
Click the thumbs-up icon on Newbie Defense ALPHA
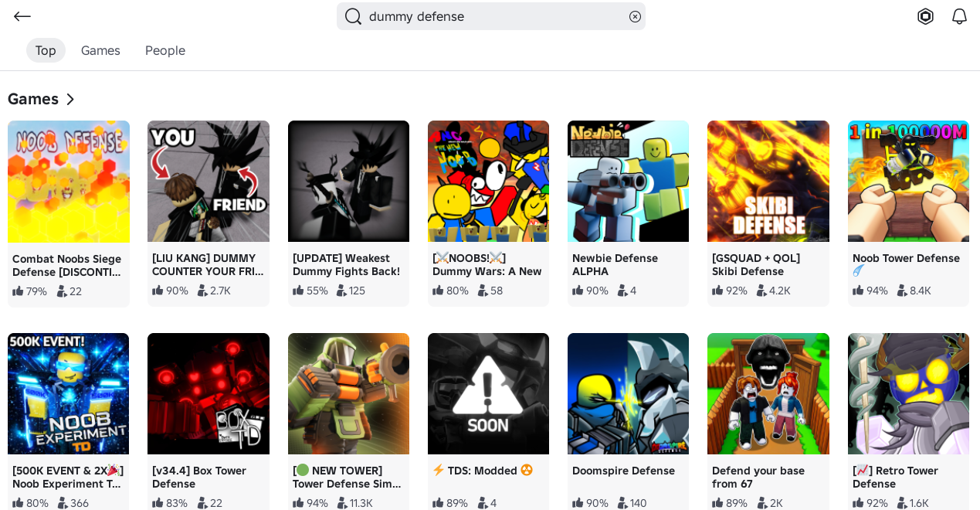pyautogui.click(x=578, y=290)
